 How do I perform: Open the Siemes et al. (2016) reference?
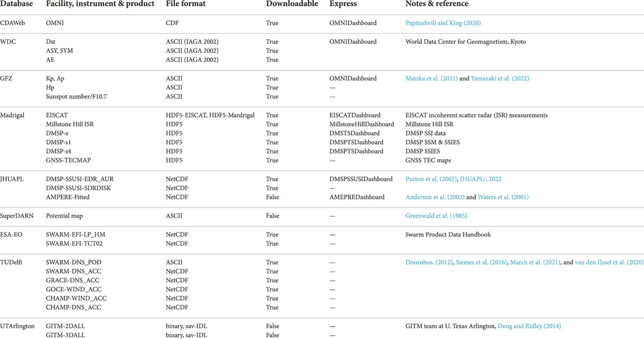point(481,262)
